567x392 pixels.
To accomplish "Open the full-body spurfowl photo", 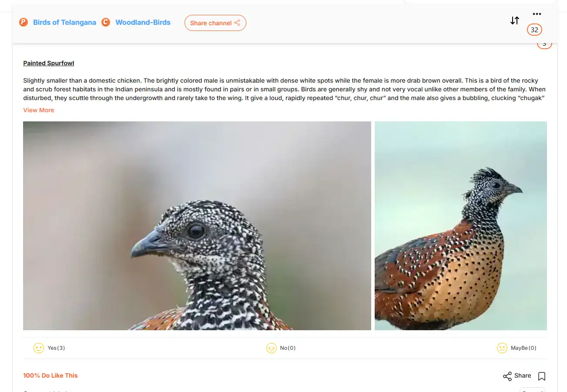I will (x=461, y=226).
